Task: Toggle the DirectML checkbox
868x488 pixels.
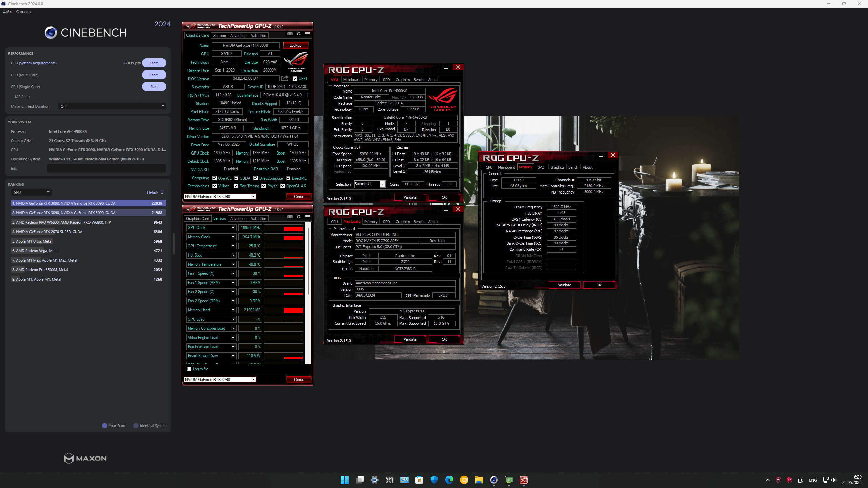Action: click(288, 178)
